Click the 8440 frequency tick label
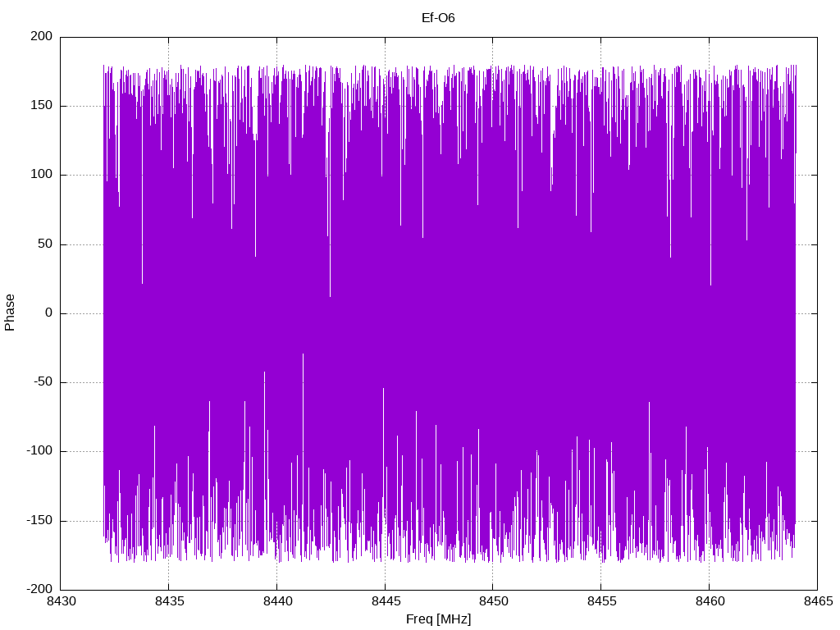 tap(277, 601)
